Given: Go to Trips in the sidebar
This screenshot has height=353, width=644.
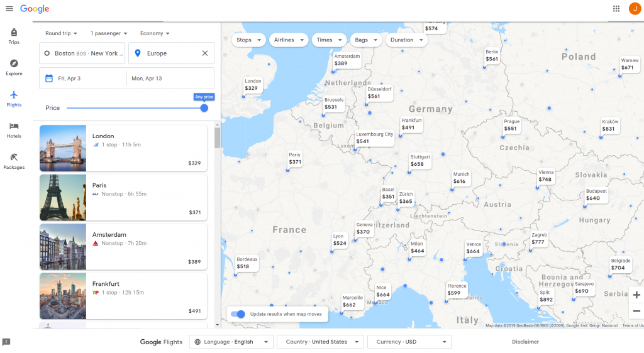Looking at the screenshot, I should tap(14, 36).
